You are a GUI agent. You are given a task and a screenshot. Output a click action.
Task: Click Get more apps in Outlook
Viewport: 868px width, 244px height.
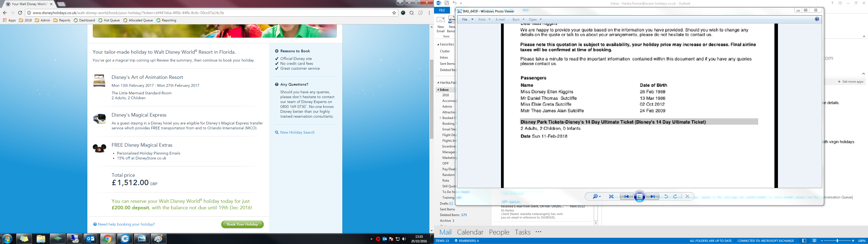point(851,82)
